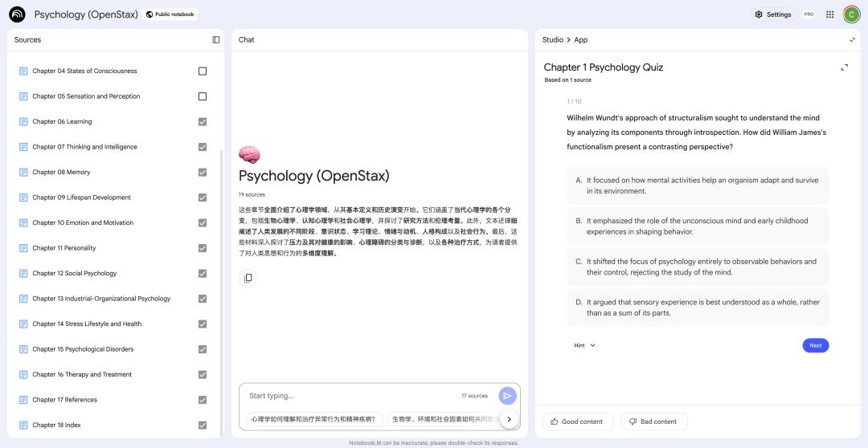868x448 pixels.
Task: Click Chapter 09 document icon
Action: (x=23, y=198)
